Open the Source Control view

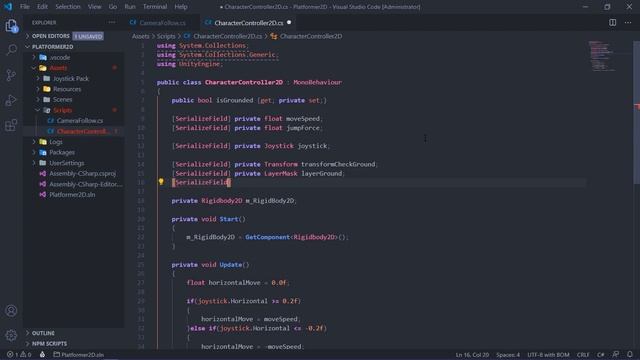tap(11, 75)
